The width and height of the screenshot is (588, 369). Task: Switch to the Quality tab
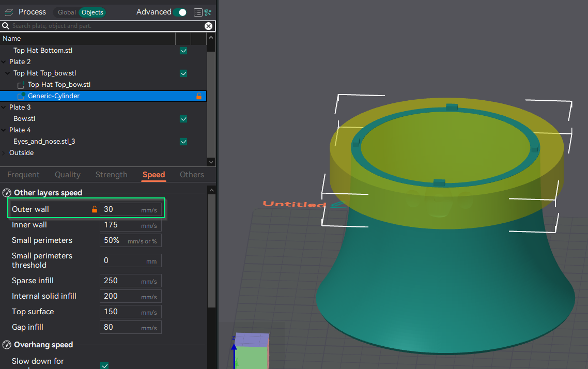[x=67, y=175]
